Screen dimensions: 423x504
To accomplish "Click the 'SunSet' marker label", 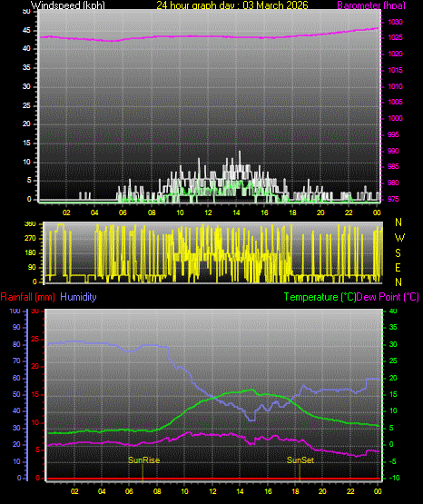I will [300, 460].
